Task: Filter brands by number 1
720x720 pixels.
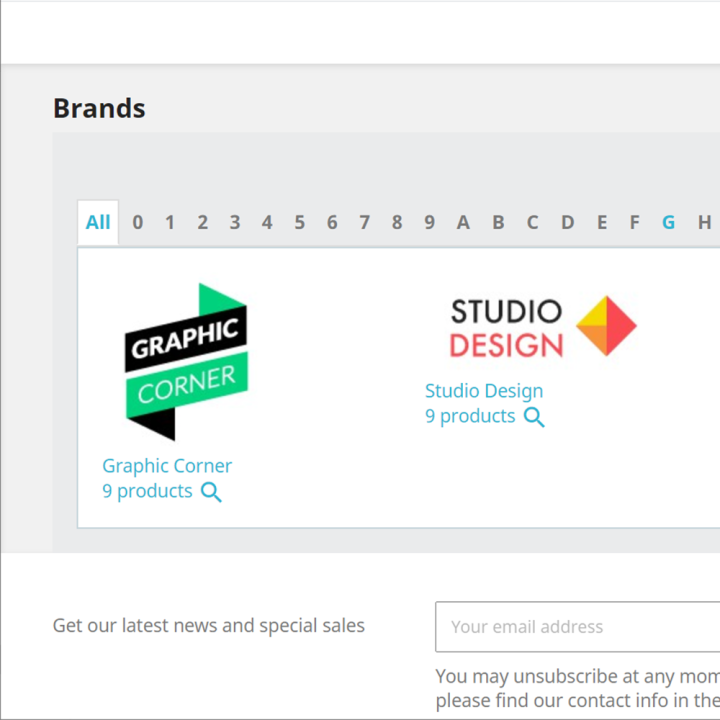Action: click(x=170, y=222)
